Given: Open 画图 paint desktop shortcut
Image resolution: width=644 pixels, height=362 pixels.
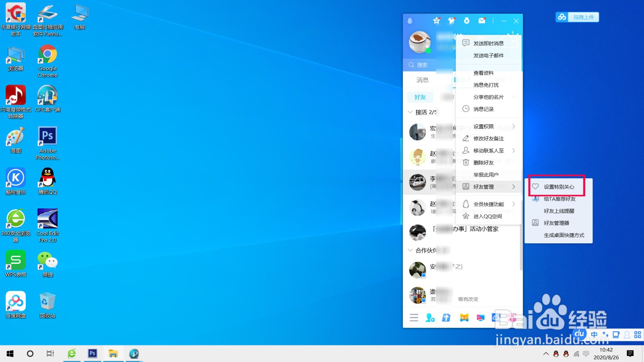Looking at the screenshot, I should pos(16,140).
